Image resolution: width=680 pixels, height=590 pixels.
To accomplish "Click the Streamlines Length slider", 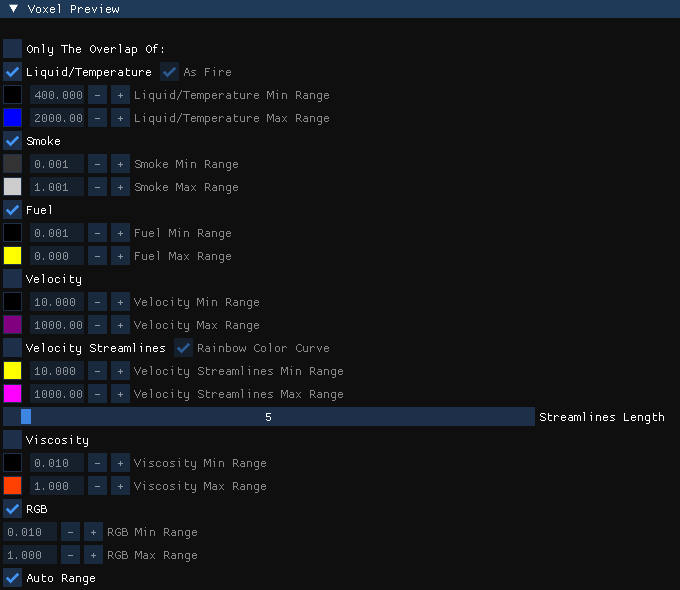I will click(x=269, y=416).
